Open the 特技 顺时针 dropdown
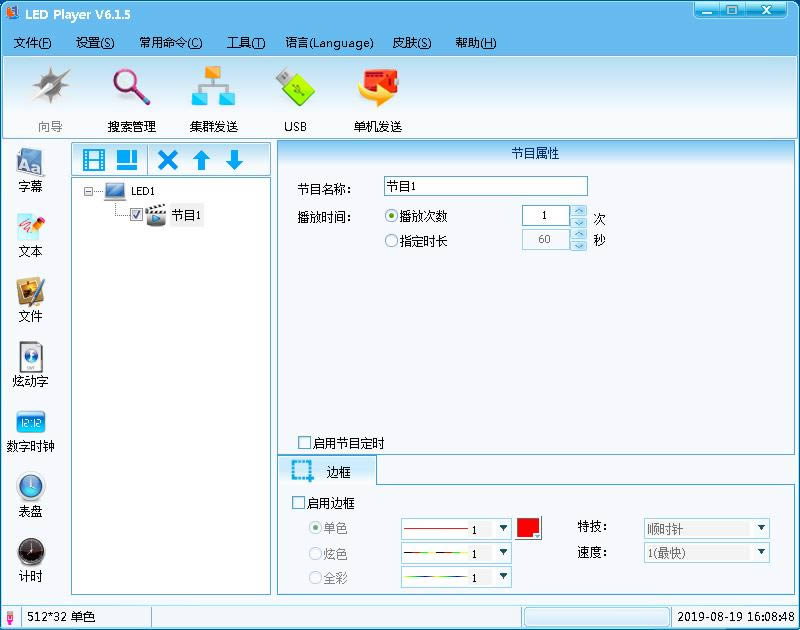800x630 pixels. pos(761,528)
